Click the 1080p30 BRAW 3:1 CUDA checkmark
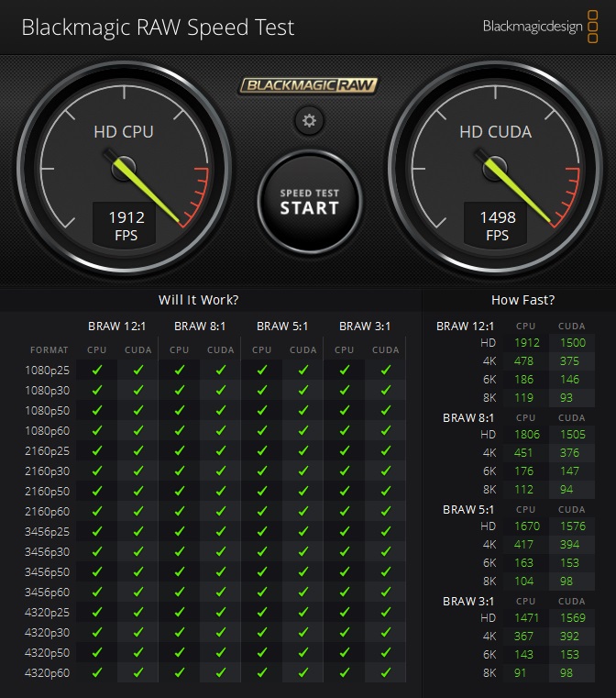 tap(386, 390)
